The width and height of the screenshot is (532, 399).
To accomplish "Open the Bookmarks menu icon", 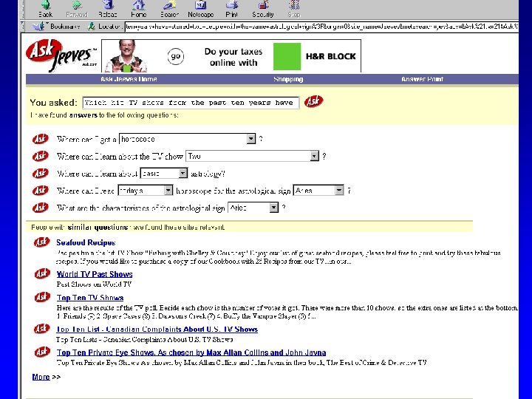I will tap(41, 26).
